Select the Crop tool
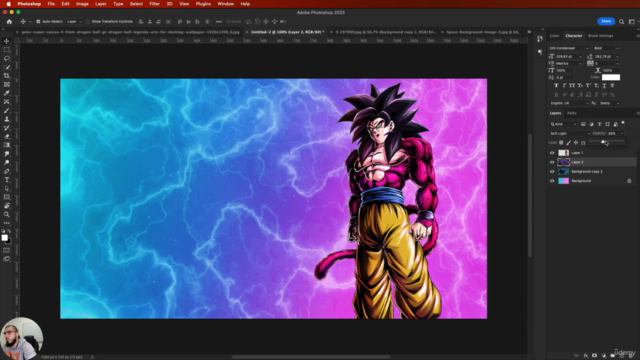Viewport: 640px width, 360px height. 7,76
